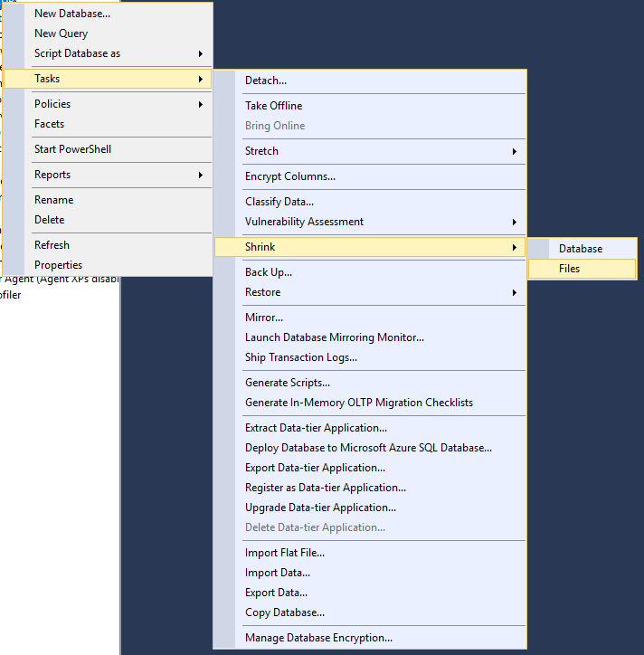Open Encrypt Columns... dialog
This screenshot has width=644, height=655.
[x=289, y=176]
